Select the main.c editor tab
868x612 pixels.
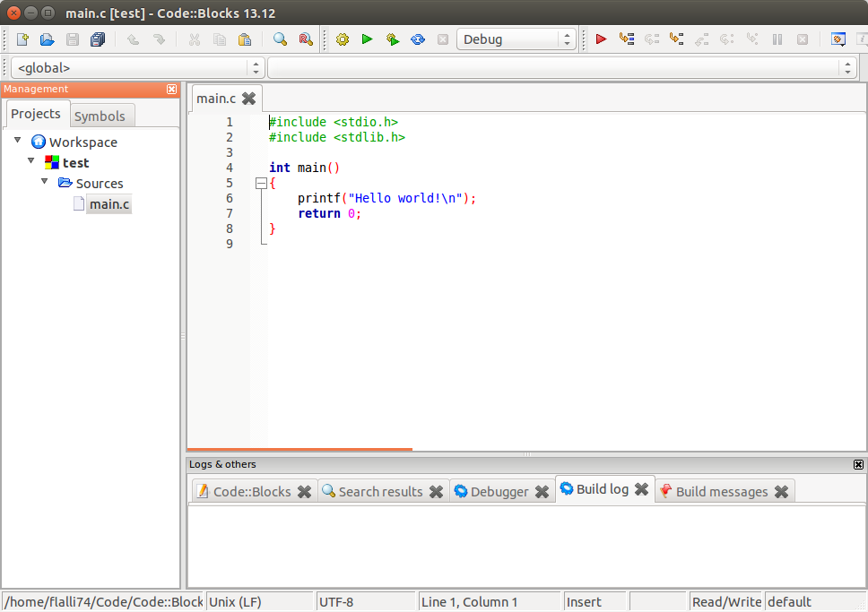(216, 99)
